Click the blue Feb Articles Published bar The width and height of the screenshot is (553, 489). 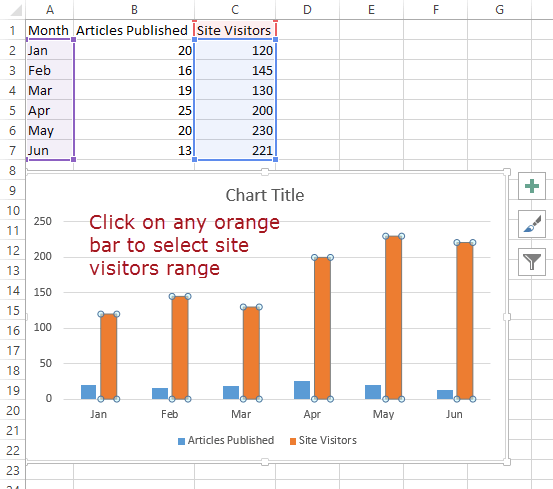coord(160,393)
